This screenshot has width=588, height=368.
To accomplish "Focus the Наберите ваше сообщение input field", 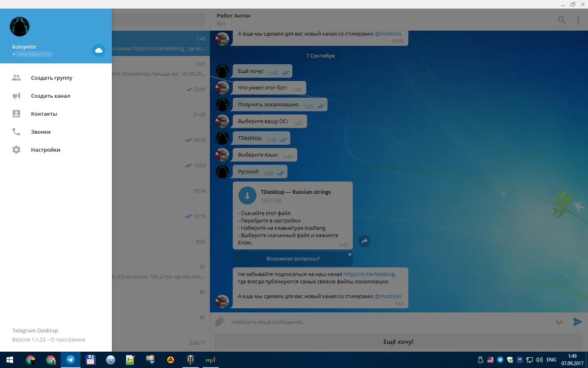I will pos(388,322).
